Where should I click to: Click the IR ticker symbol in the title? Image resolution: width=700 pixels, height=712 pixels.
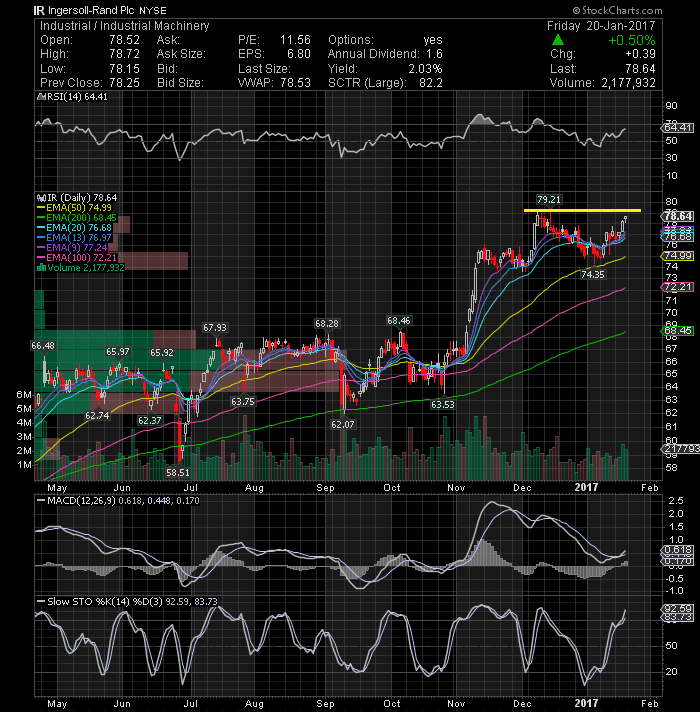(x=39, y=10)
